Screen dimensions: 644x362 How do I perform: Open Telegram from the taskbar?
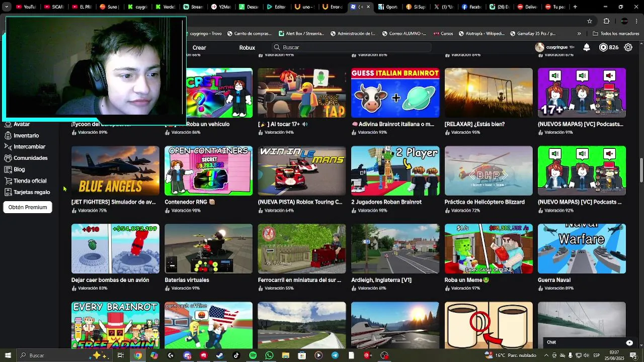335,355
